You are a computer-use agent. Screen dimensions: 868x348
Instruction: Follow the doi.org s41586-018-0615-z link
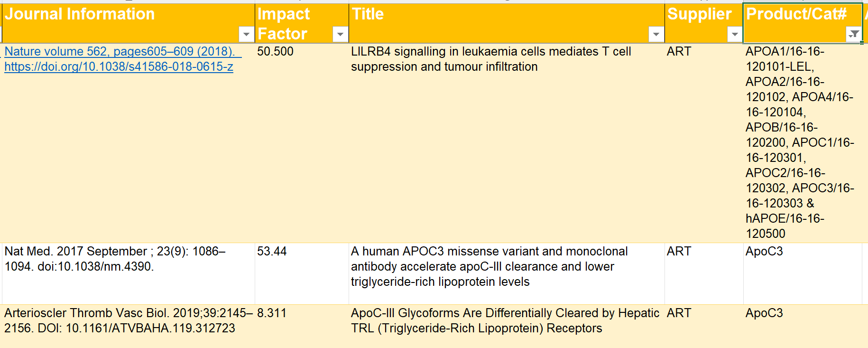[119, 66]
